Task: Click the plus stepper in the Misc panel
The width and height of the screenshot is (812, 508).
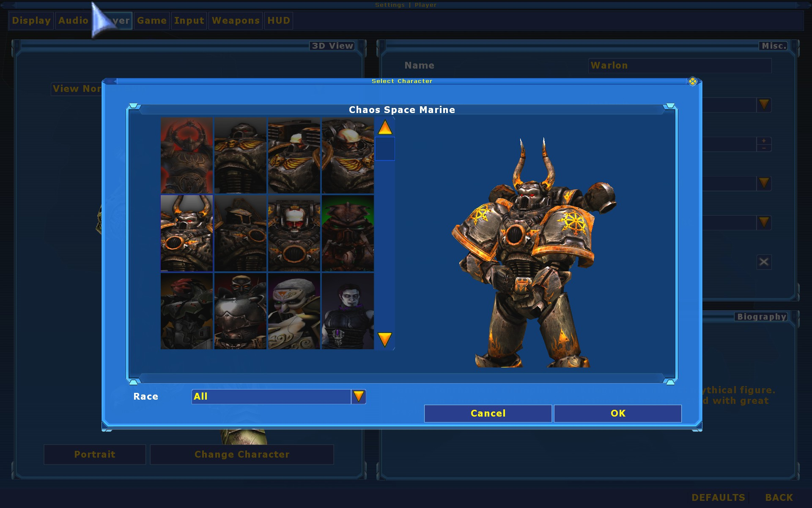Action: coord(764,140)
